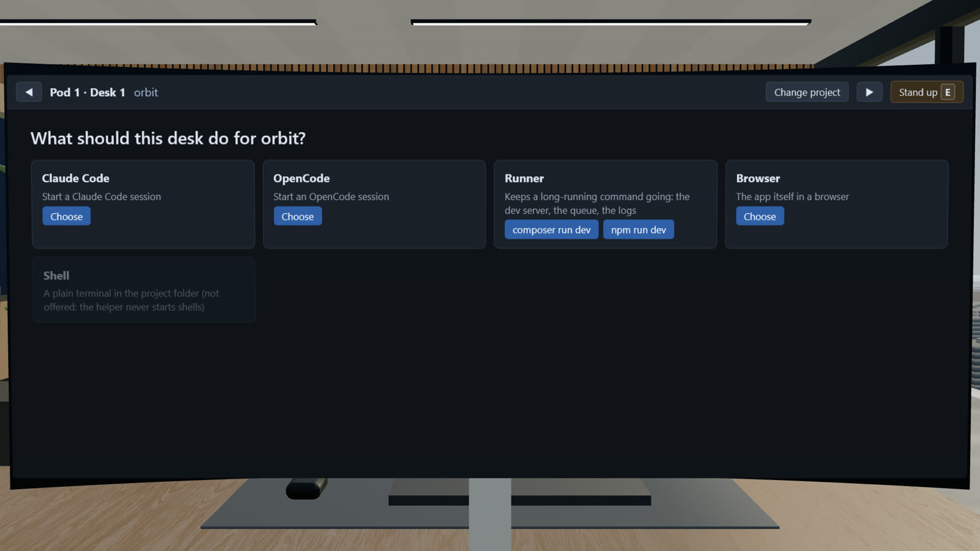Click the Claude Code card title
980x551 pixels.
(x=75, y=178)
